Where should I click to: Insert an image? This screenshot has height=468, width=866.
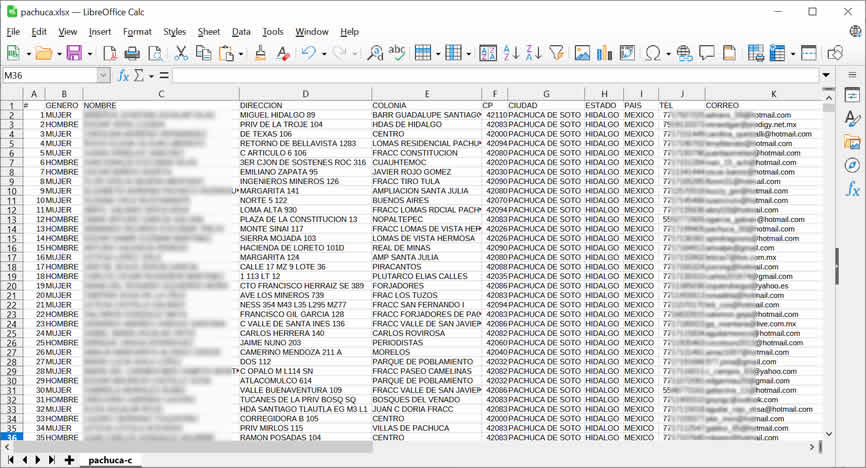(582, 53)
